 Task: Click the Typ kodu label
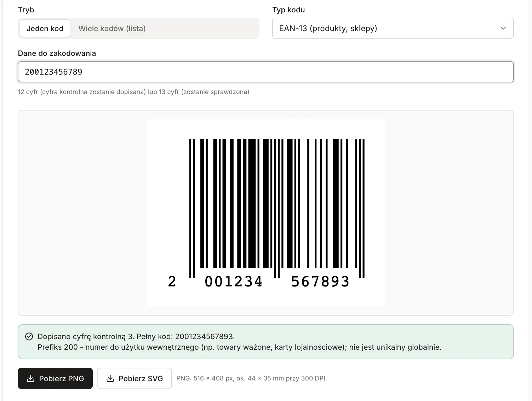(x=288, y=10)
